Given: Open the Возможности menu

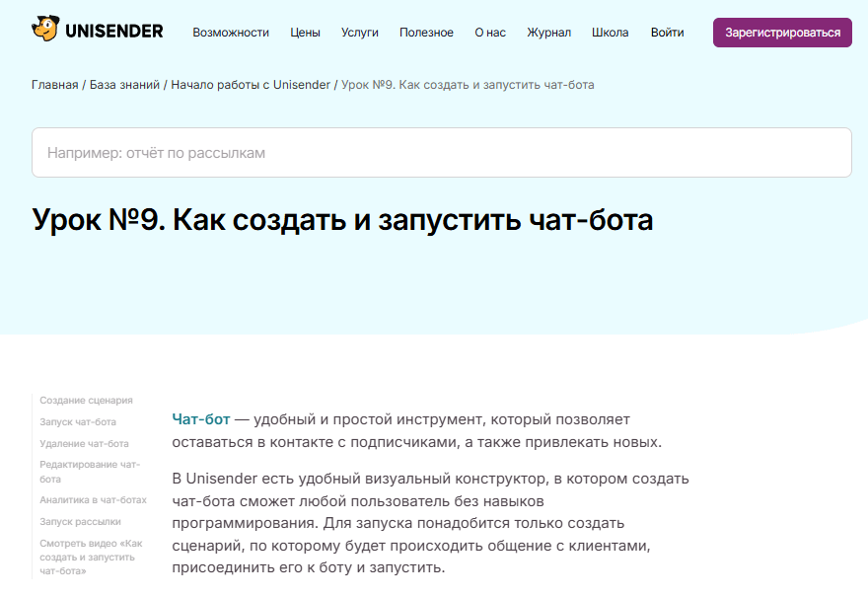Looking at the screenshot, I should coord(231,33).
